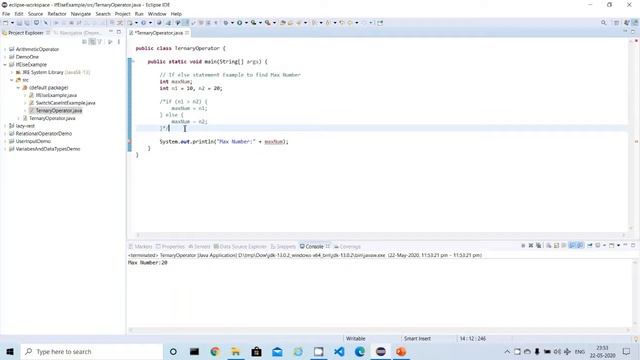
Task: Click the Terminate icon in the Console toolbar
Action: (523, 246)
